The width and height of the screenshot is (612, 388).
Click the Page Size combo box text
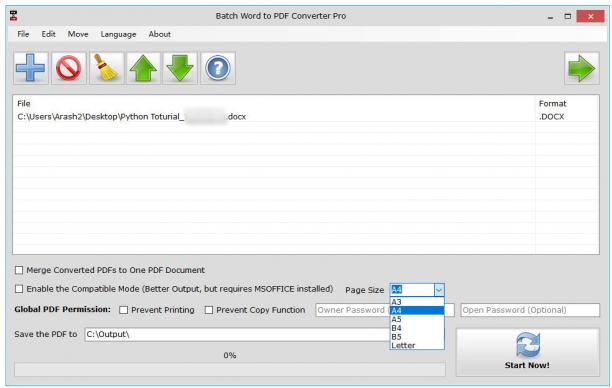click(x=412, y=290)
